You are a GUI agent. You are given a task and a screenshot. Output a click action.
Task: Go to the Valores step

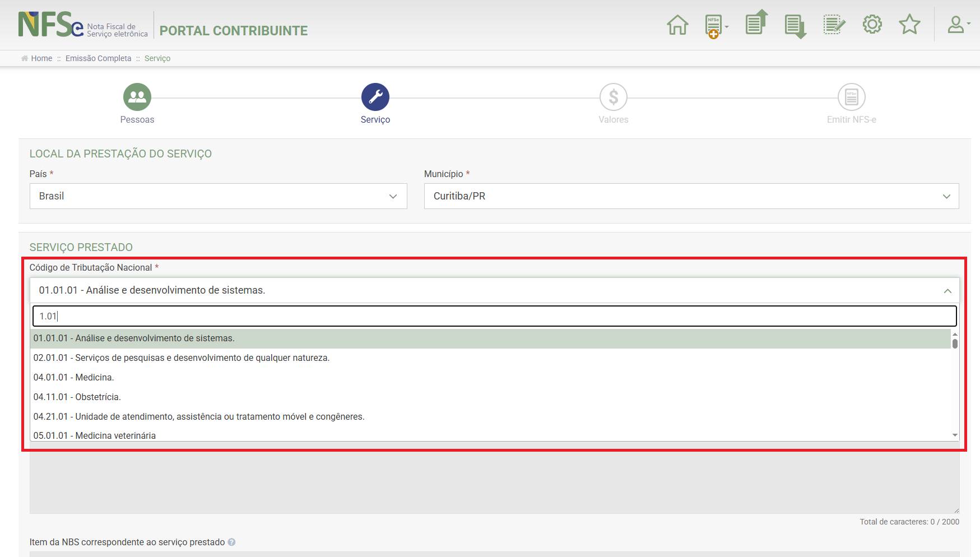tap(613, 98)
